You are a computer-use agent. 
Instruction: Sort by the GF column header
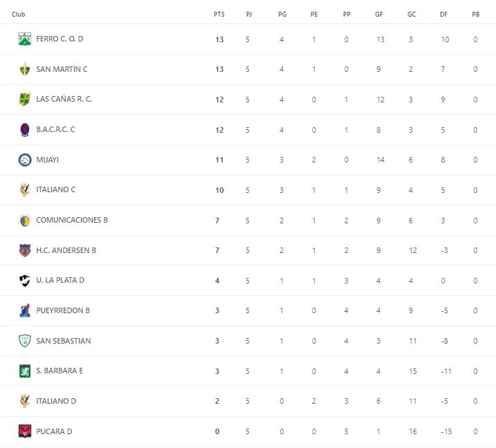coord(378,14)
